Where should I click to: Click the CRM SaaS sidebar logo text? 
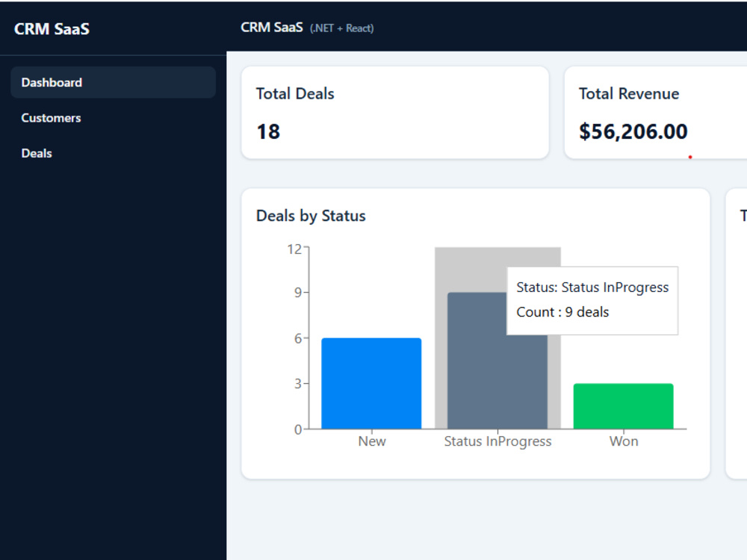tap(52, 29)
